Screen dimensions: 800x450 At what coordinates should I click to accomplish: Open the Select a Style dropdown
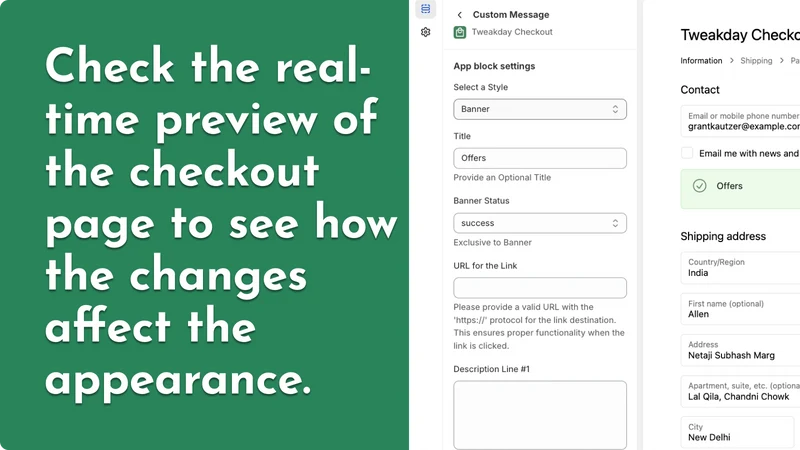(540, 109)
